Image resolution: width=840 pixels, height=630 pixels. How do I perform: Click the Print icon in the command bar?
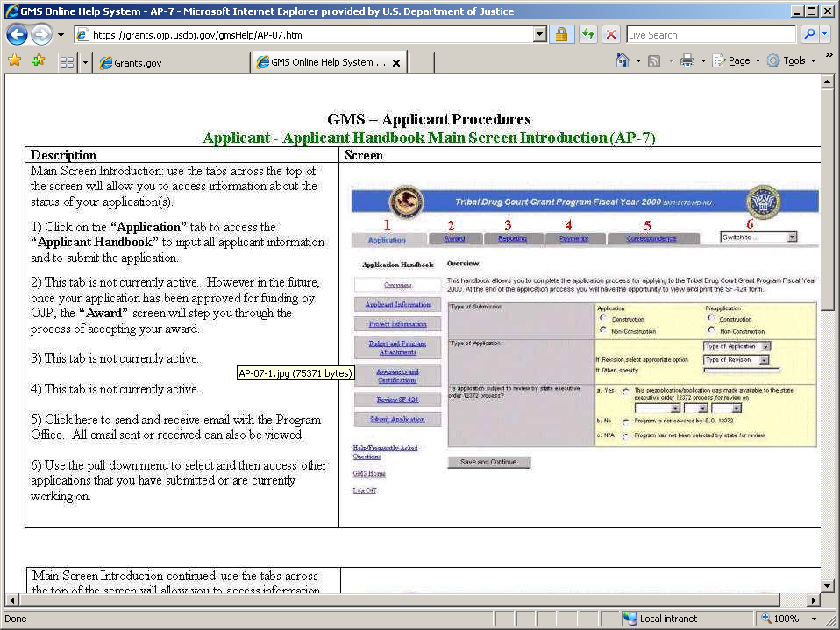point(688,61)
